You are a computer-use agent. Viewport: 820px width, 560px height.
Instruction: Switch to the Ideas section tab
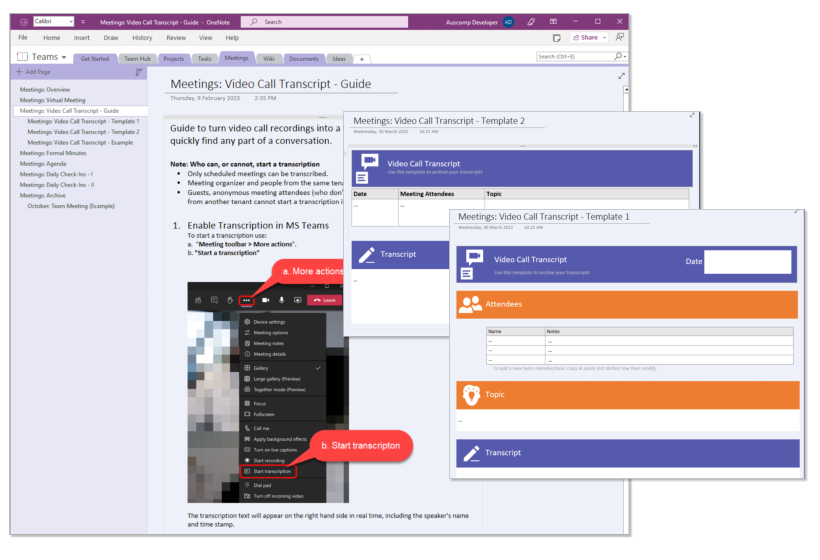339,59
